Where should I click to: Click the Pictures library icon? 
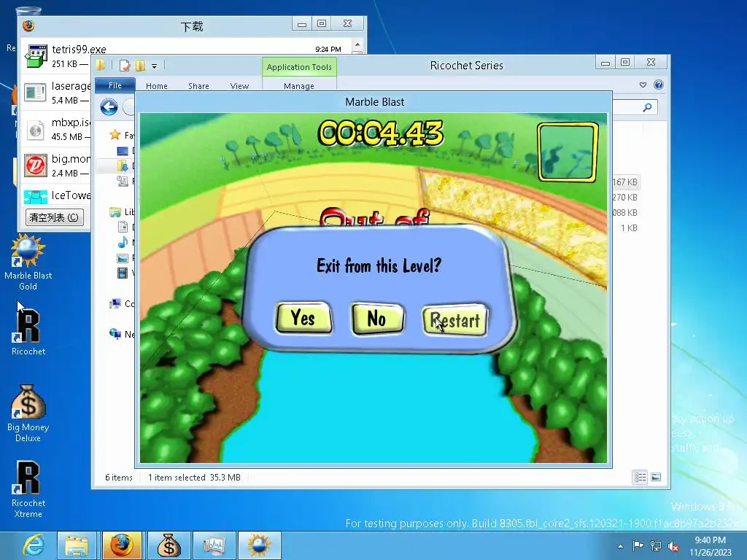(123, 257)
